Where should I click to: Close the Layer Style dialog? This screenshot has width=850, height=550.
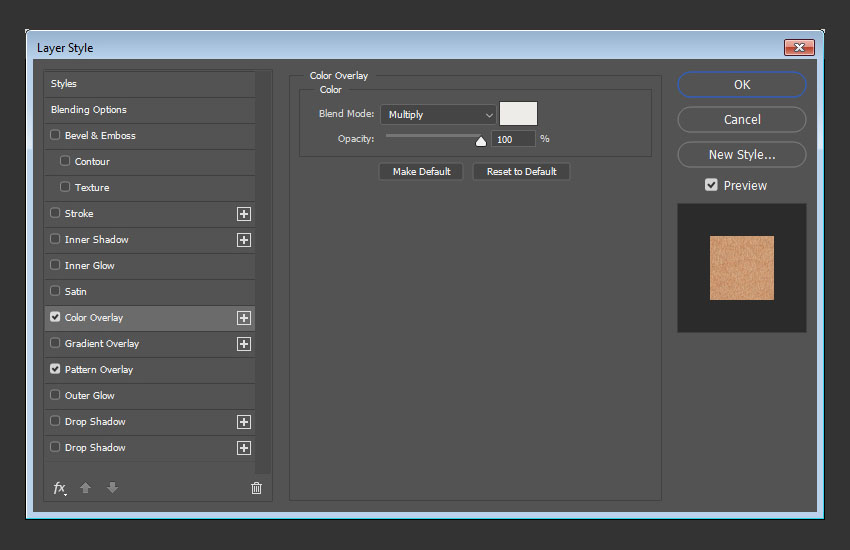[x=799, y=48]
